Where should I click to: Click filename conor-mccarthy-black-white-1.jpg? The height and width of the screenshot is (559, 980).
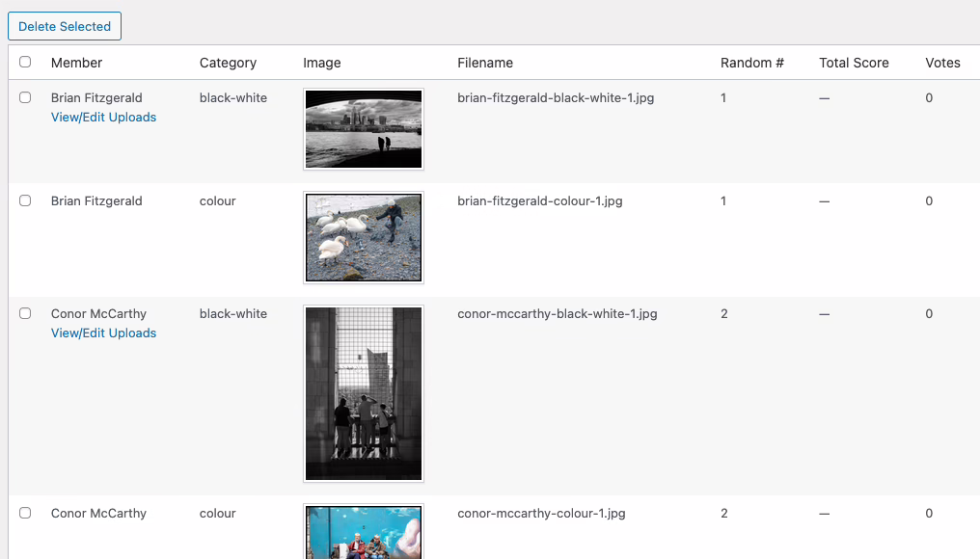[x=558, y=313]
